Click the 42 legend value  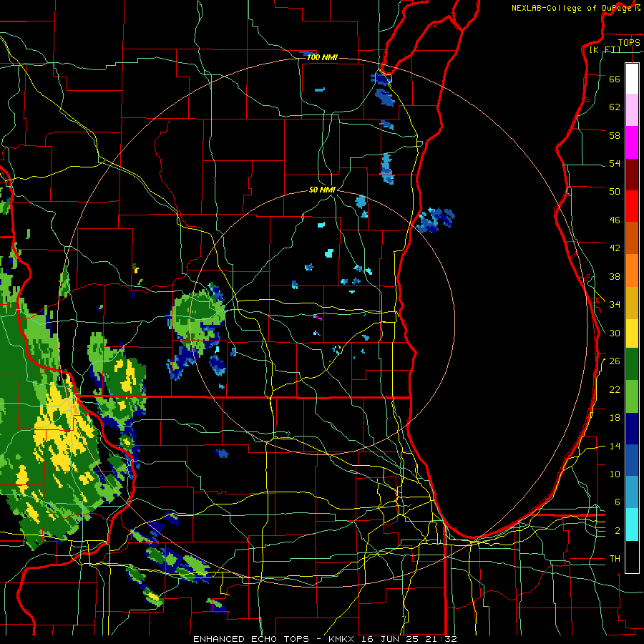coord(615,248)
